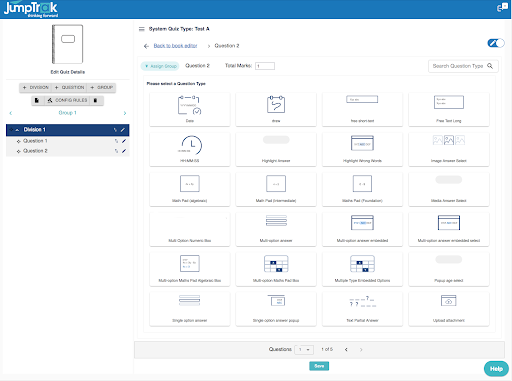Viewport: 512px width, 381px height.
Task: Select Multi-option answer embedded select type
Action: (449, 229)
